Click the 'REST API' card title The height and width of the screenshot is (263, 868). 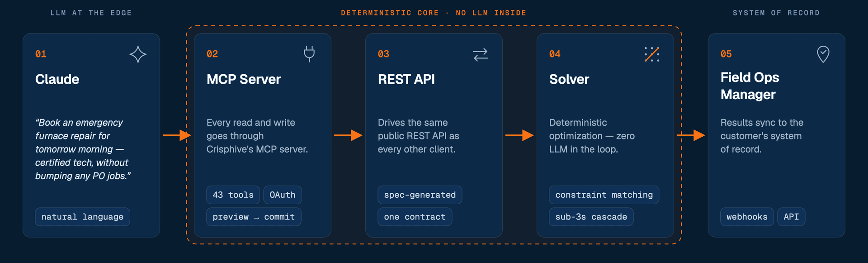coord(406,79)
